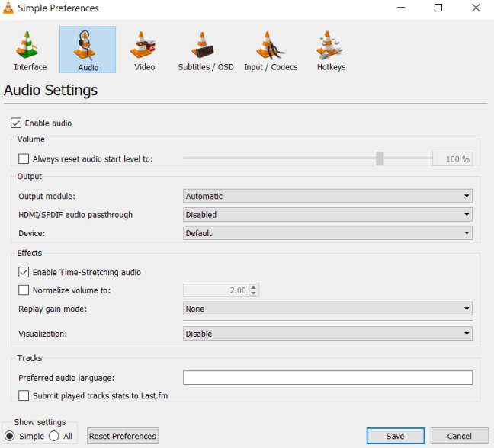The image size is (494, 448).
Task: Open the HDMI/SPDIF audio passthrough dropdown
Action: point(328,215)
